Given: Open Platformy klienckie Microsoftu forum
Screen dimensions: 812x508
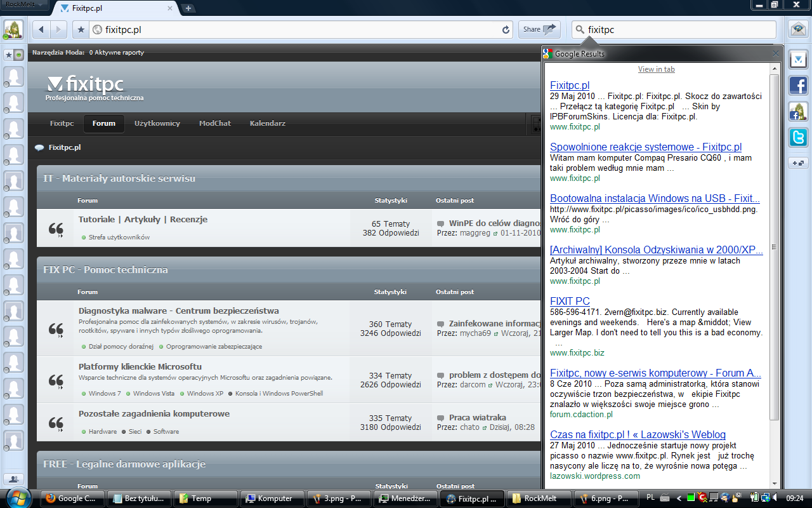Looking at the screenshot, I should point(140,366).
